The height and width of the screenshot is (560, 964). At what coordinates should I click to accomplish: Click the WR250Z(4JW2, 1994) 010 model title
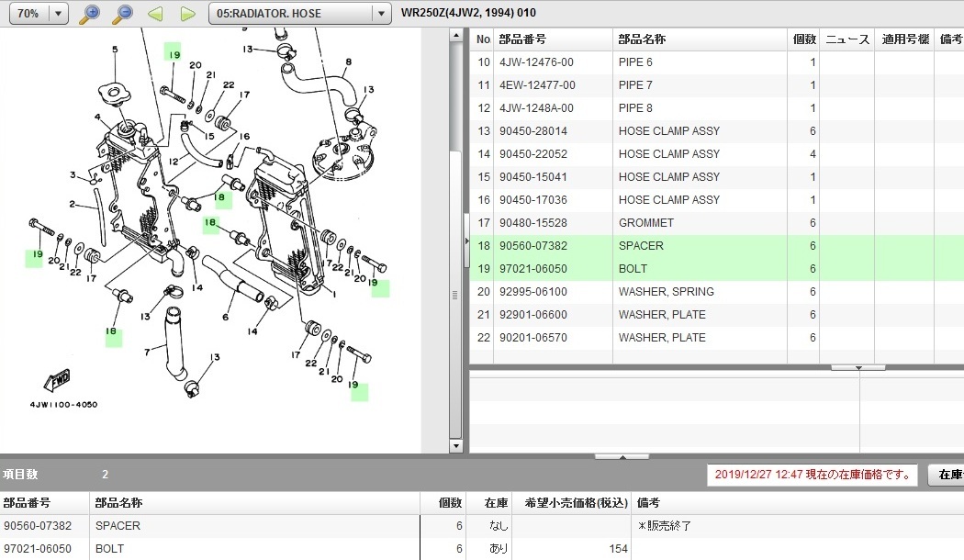click(x=468, y=13)
